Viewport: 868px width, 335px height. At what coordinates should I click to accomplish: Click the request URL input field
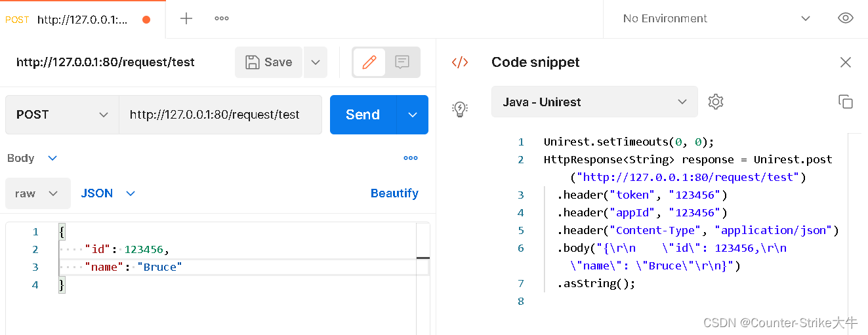click(220, 115)
